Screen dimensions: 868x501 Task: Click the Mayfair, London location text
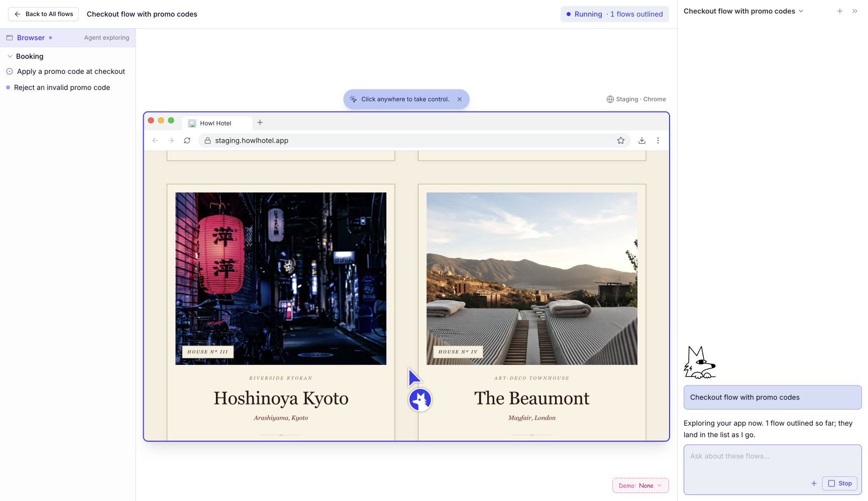[532, 418]
